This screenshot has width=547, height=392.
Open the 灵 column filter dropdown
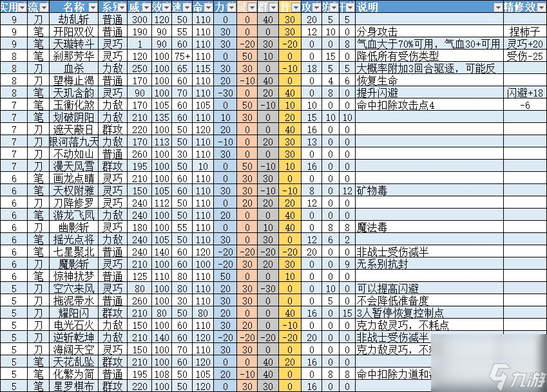pos(252,7)
